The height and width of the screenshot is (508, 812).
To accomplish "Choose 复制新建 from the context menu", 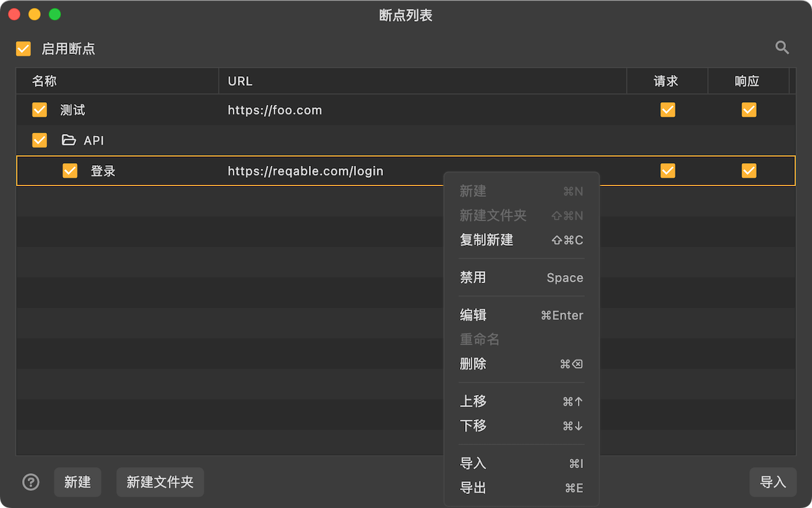I will point(521,240).
